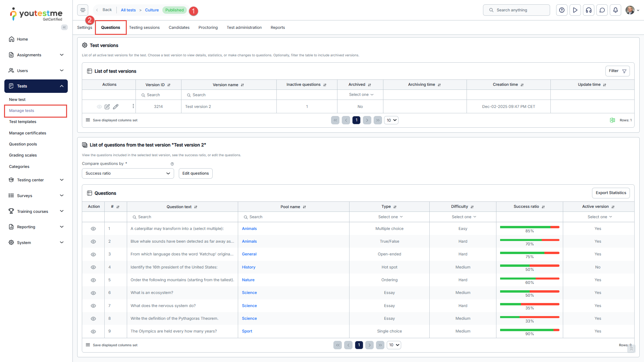
Task: Click the 85% success ratio bar
Action: 529,228
